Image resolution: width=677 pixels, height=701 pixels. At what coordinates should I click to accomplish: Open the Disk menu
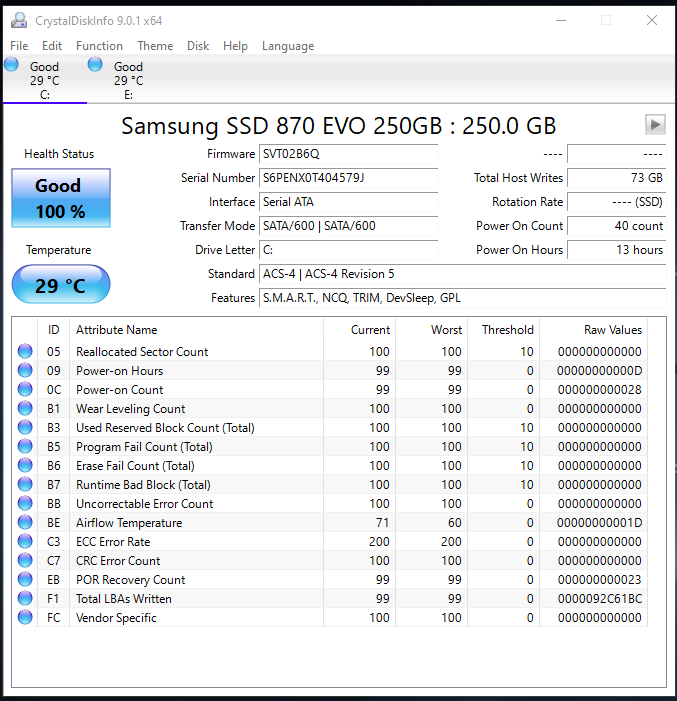click(x=198, y=46)
